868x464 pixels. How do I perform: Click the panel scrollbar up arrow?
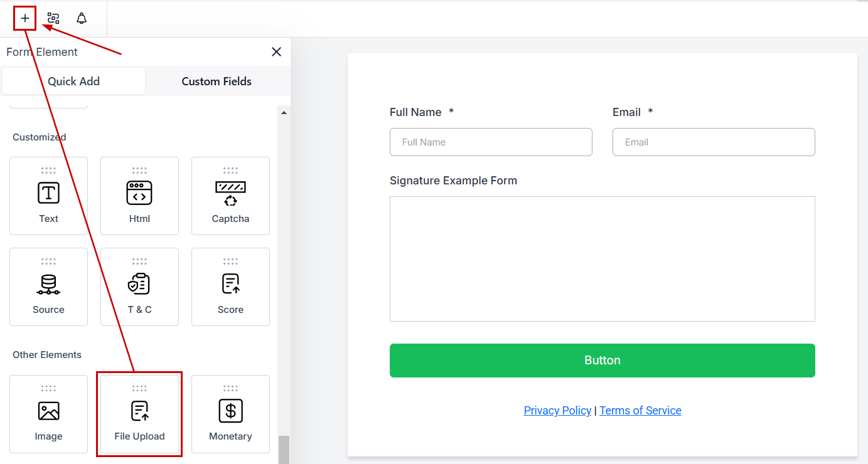tap(284, 113)
